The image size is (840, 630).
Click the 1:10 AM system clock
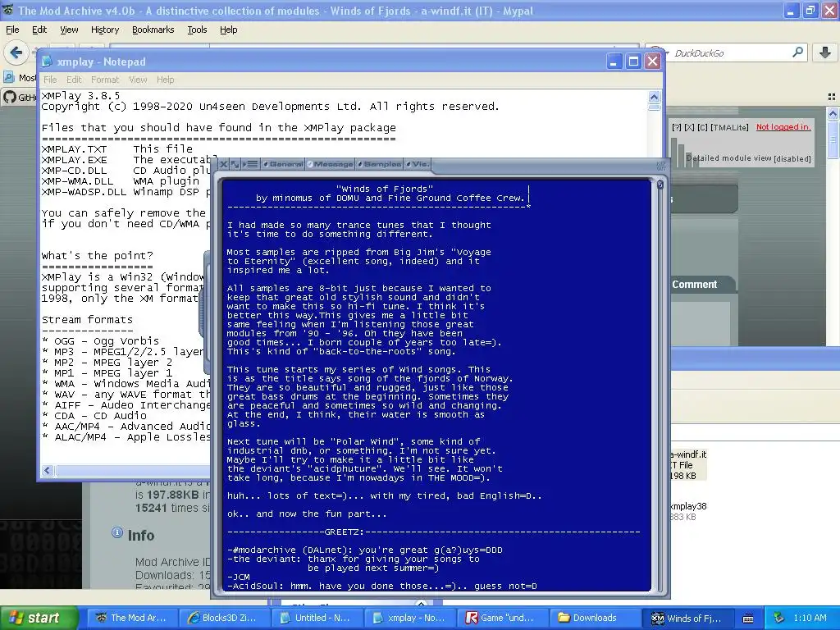tap(810, 618)
